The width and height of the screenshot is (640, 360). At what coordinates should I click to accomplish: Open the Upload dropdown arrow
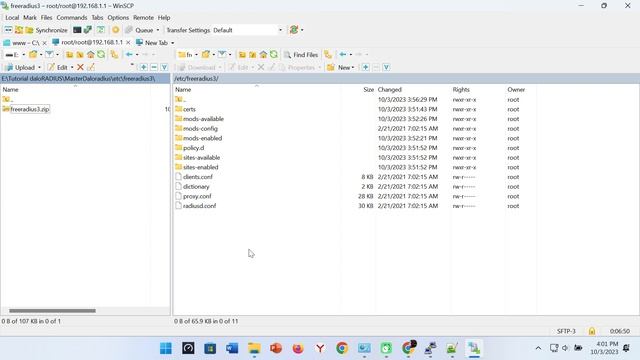39,67
